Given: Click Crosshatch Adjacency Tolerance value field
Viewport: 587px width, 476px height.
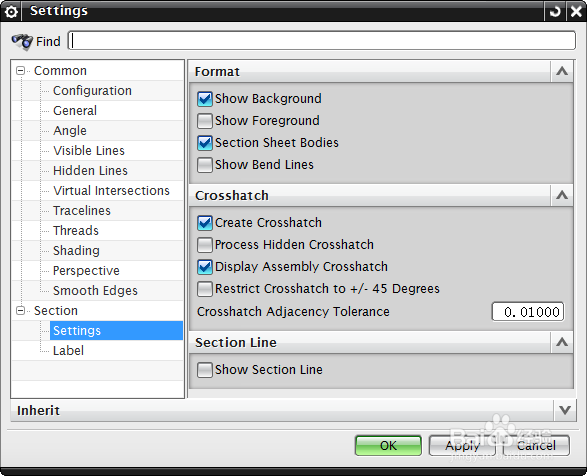Looking at the screenshot, I should (527, 312).
